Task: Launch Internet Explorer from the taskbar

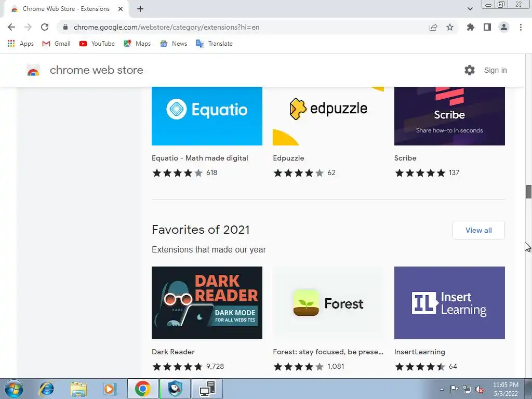Action: 46,389
